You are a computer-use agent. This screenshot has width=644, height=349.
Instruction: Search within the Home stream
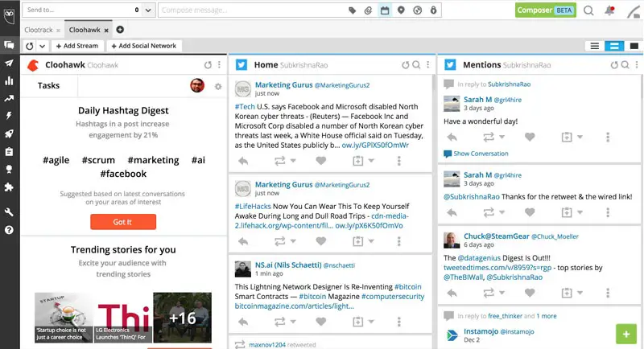(416, 65)
